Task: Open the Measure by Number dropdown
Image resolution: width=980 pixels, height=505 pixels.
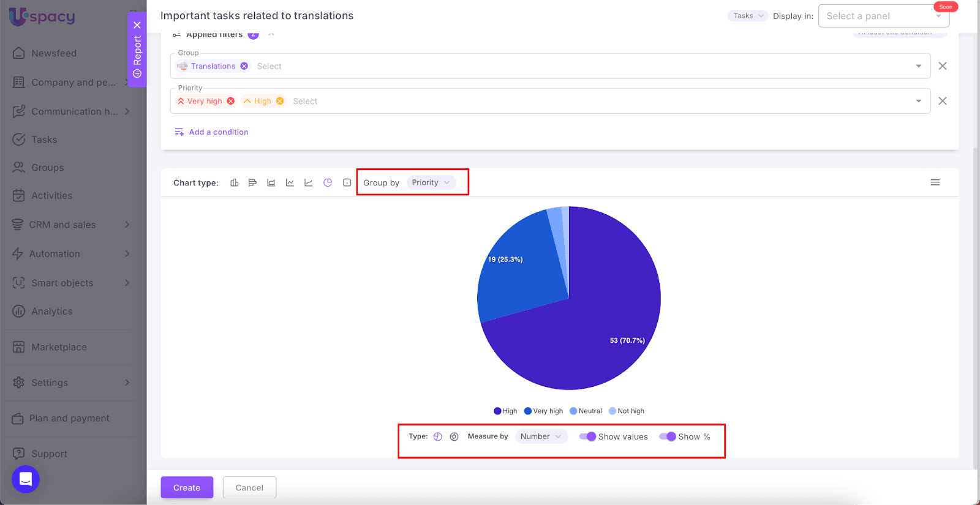Action: point(541,436)
